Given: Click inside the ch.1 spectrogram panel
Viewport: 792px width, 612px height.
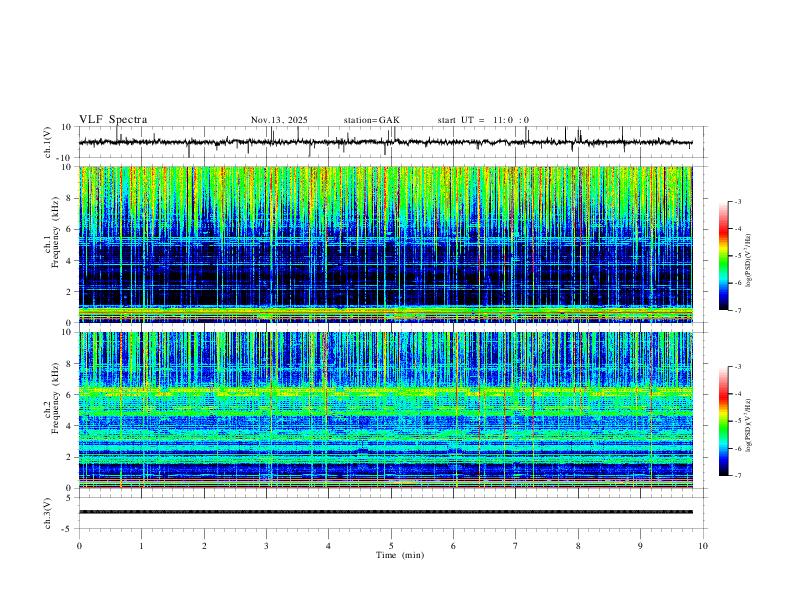Looking at the screenshot, I should pyautogui.click(x=385, y=244).
